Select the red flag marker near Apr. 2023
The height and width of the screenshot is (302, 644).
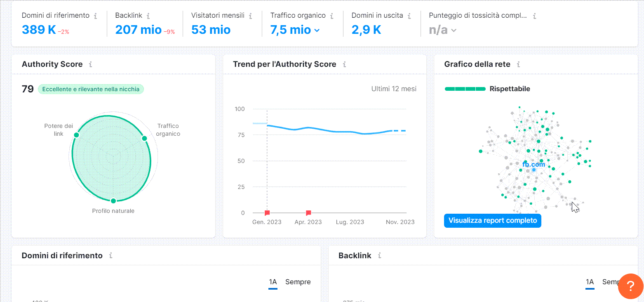tap(308, 212)
